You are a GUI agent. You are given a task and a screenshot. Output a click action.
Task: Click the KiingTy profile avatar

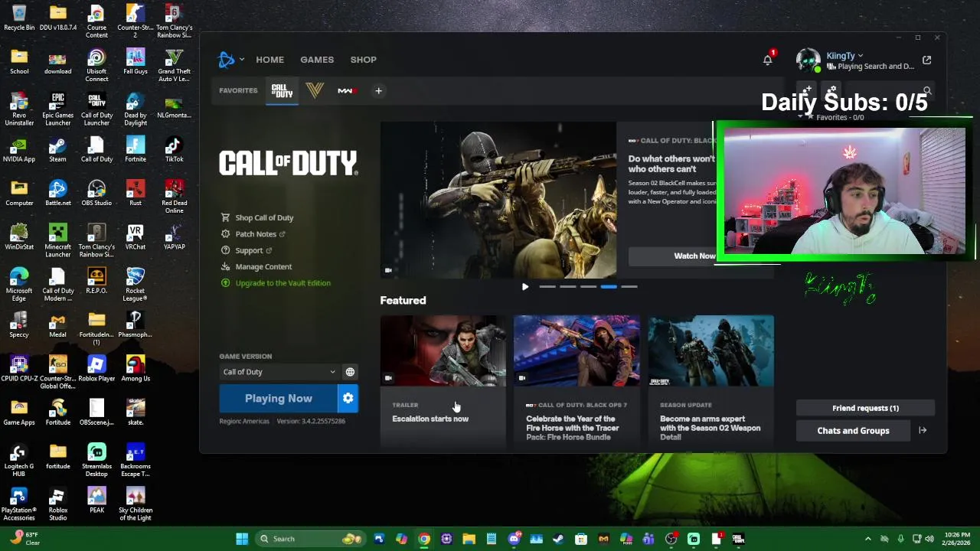click(x=808, y=60)
